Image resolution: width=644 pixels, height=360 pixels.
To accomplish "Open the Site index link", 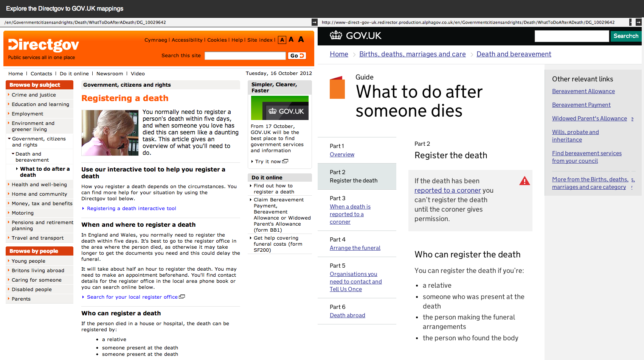I will click(260, 40).
